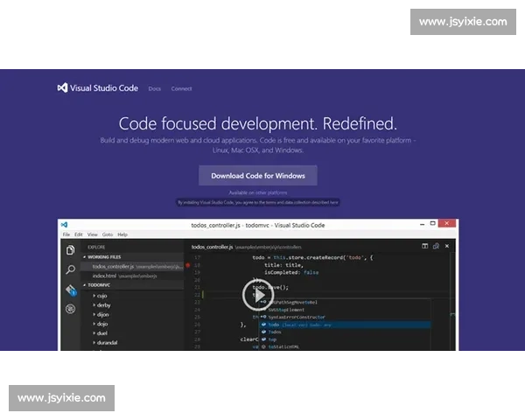Open the Goto menu
Image resolution: width=525 pixels, height=420 pixels.
click(x=108, y=234)
